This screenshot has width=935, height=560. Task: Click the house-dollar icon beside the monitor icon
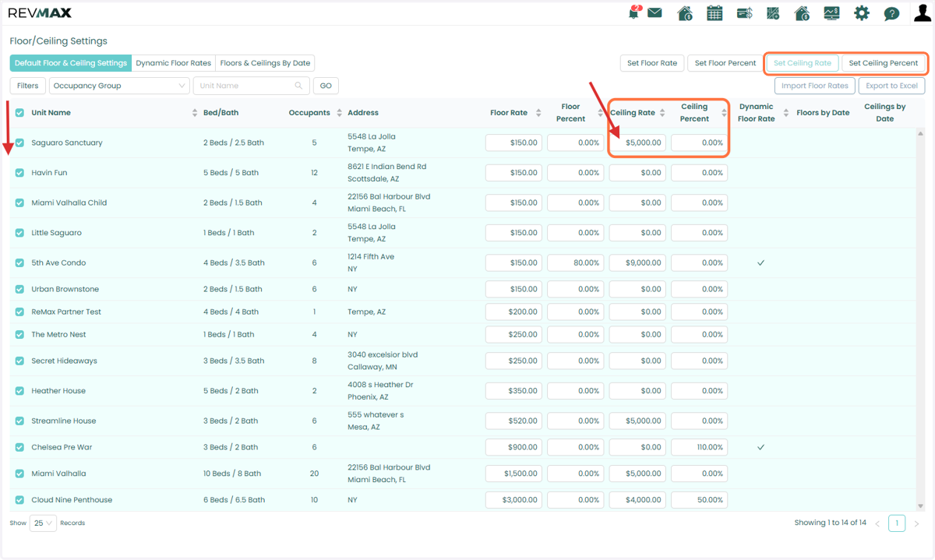[802, 13]
